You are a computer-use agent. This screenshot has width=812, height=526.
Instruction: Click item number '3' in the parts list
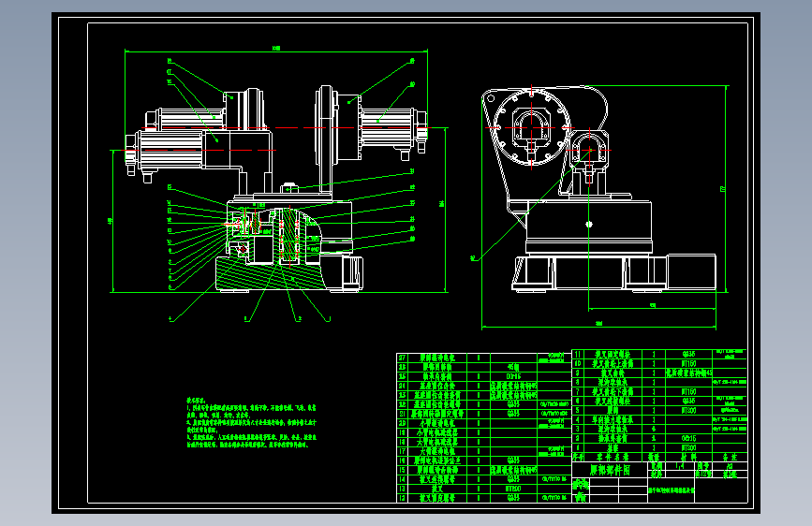click(578, 430)
